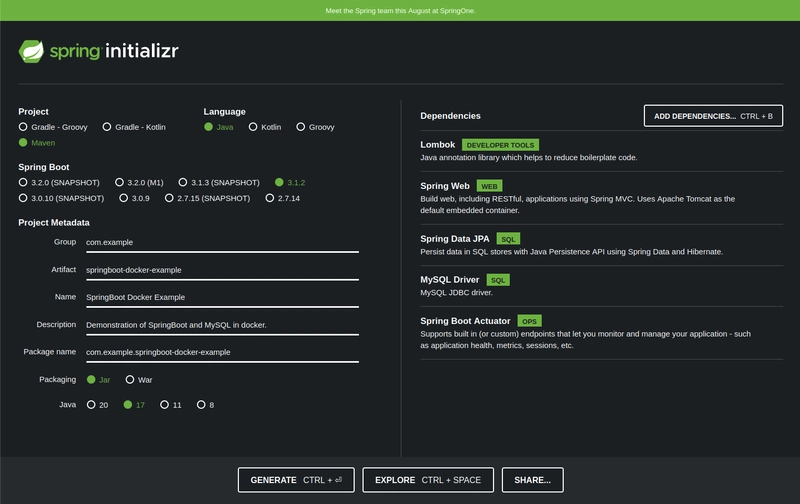Click the Spring Data JPA dependency entry
This screenshot has width=800, height=504.
click(x=602, y=245)
